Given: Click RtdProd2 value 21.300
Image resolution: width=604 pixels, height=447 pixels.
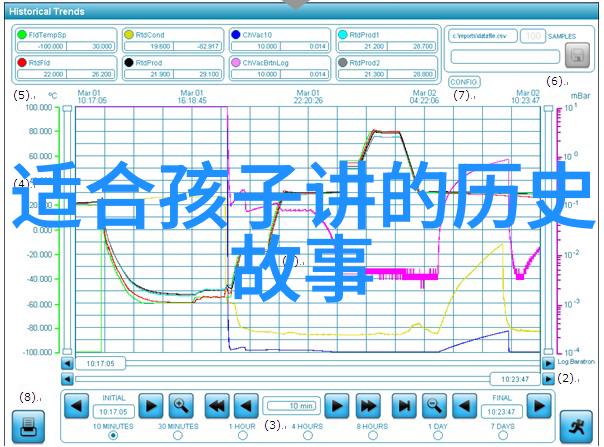Looking at the screenshot, I should [363, 74].
